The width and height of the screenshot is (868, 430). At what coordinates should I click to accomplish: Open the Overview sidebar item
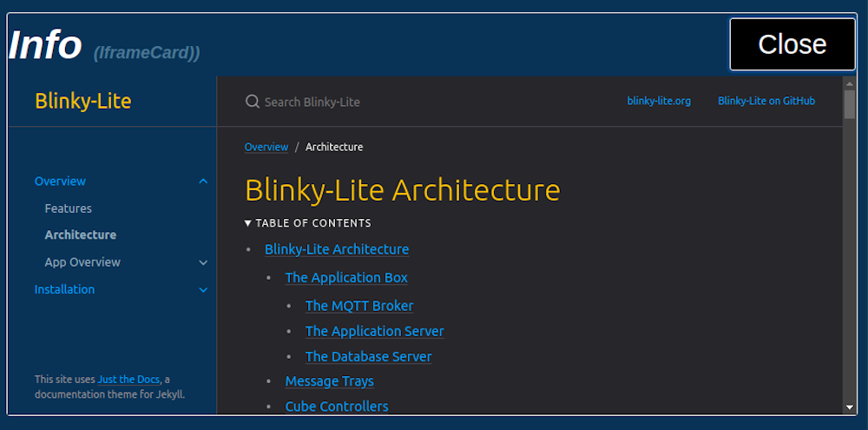[x=61, y=182]
